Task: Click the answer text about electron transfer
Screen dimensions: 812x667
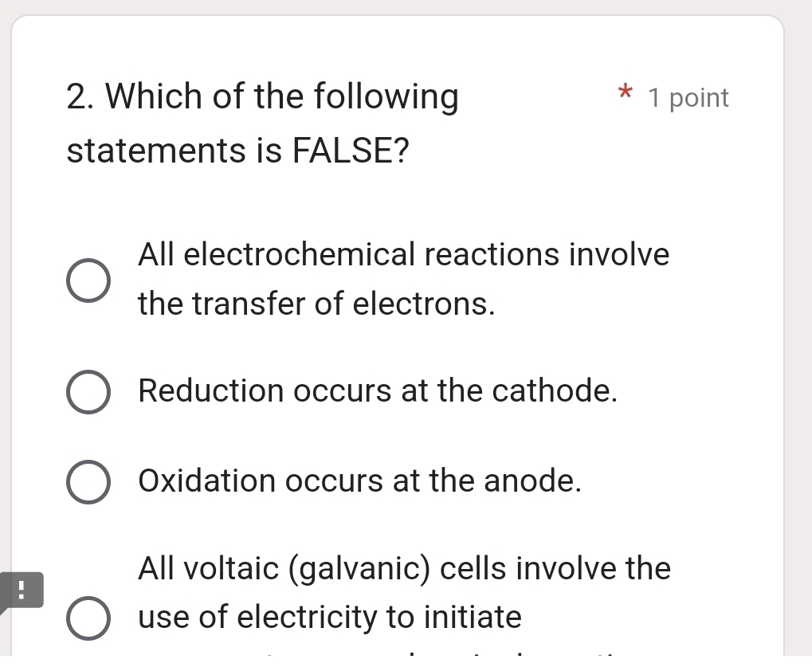Action: [x=402, y=279]
